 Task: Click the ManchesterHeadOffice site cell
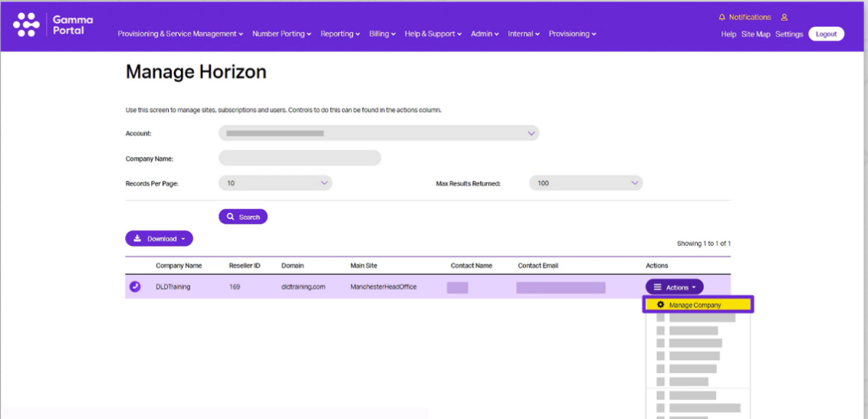point(383,287)
